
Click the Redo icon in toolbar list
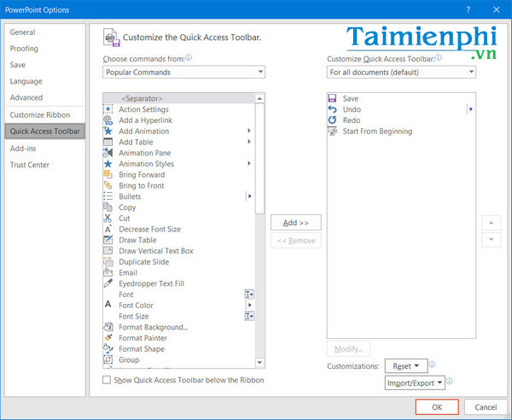pyautogui.click(x=333, y=120)
